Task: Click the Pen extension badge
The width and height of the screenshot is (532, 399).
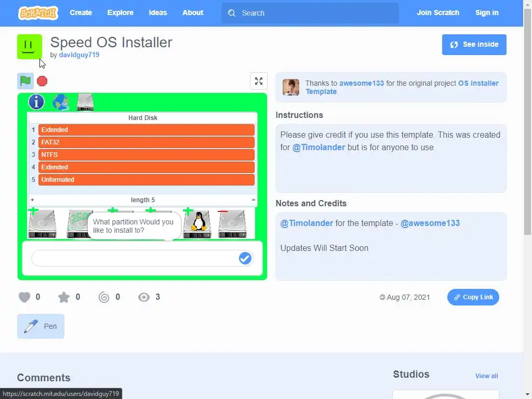Action: point(41,326)
